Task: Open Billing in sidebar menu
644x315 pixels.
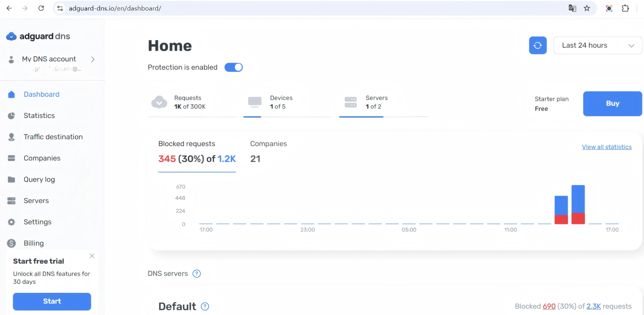Action: coord(34,243)
